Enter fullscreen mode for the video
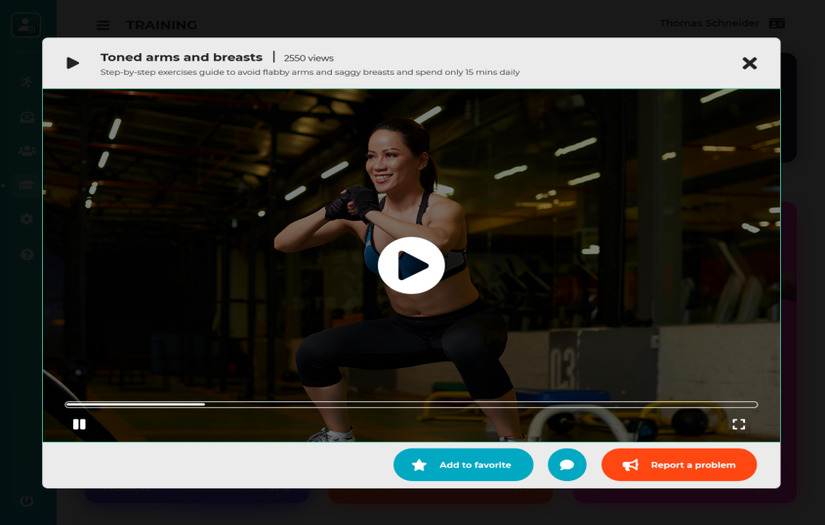This screenshot has width=825, height=525. (x=739, y=424)
